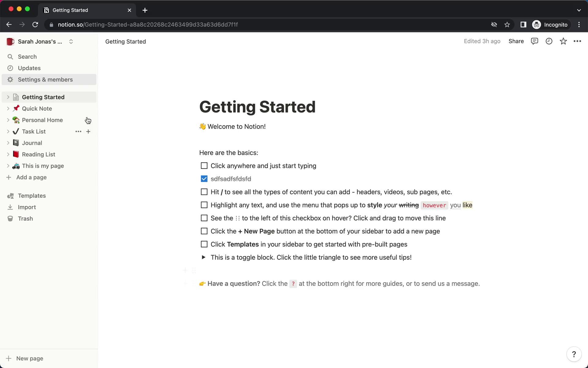Screen dimensions: 588x368
Task: Uncheck the 'sdfsadfsfdsfd' checkbox
Action: point(204,179)
